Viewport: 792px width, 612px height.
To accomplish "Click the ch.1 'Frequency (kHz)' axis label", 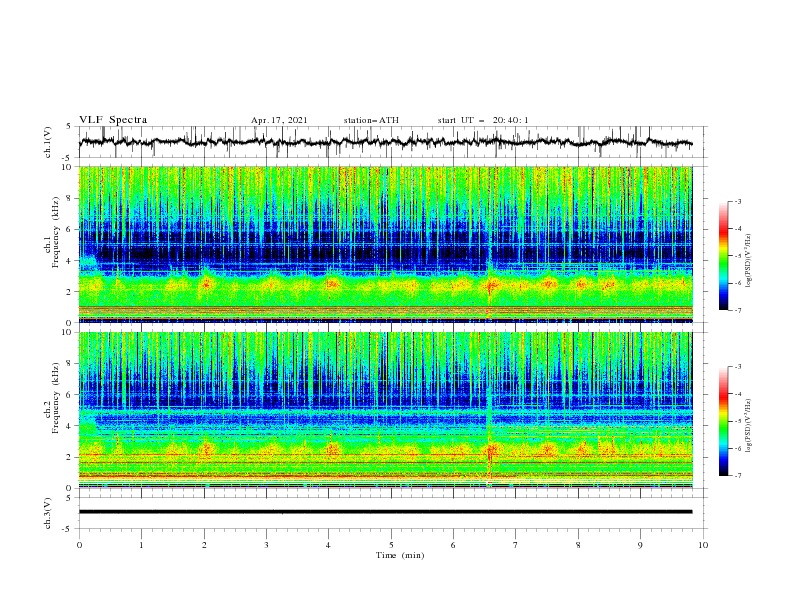I will point(55,232).
